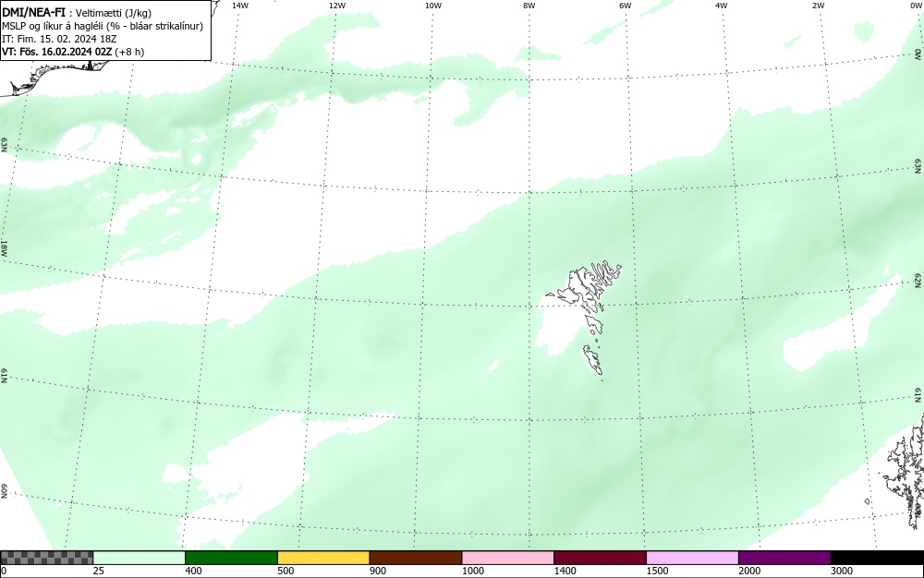Click the legend value 1000

tap(472, 571)
